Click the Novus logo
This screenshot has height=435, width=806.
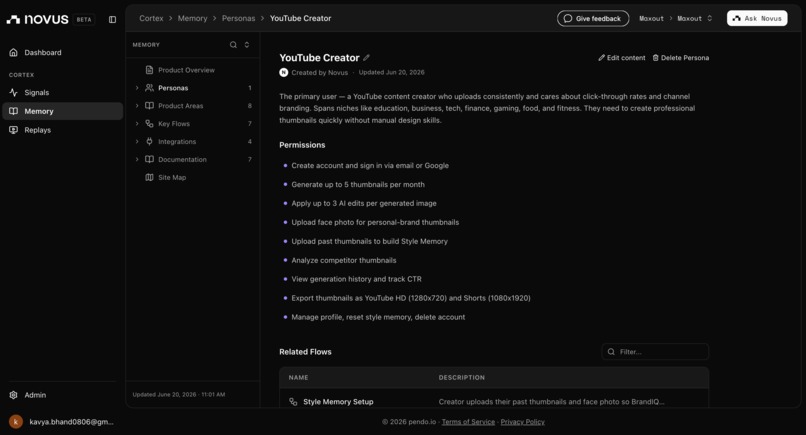38,20
